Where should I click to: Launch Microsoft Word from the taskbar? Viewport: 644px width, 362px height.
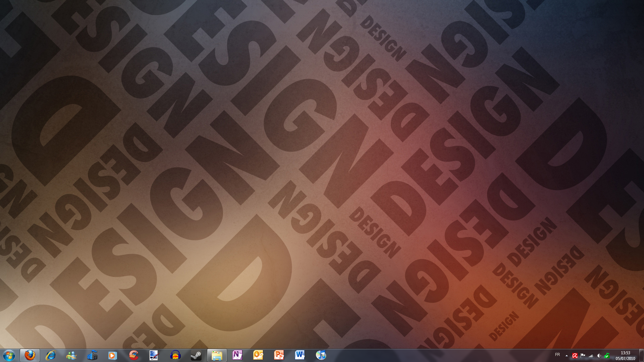300,355
